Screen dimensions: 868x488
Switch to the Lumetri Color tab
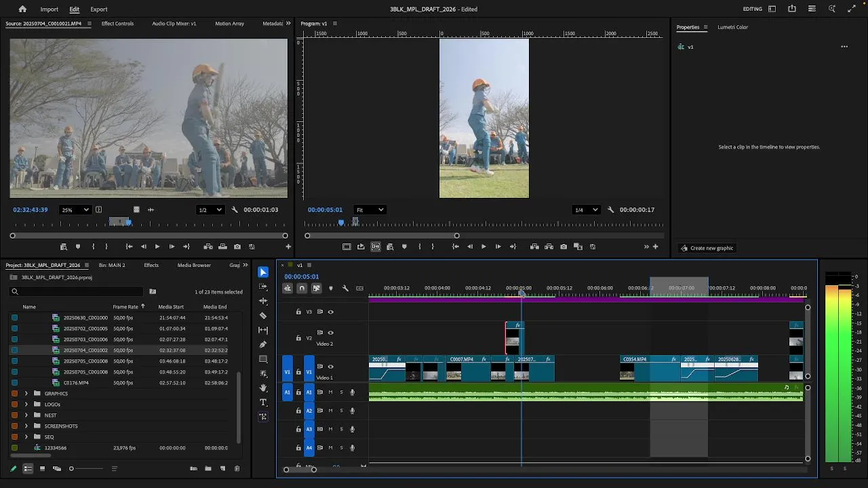click(732, 27)
